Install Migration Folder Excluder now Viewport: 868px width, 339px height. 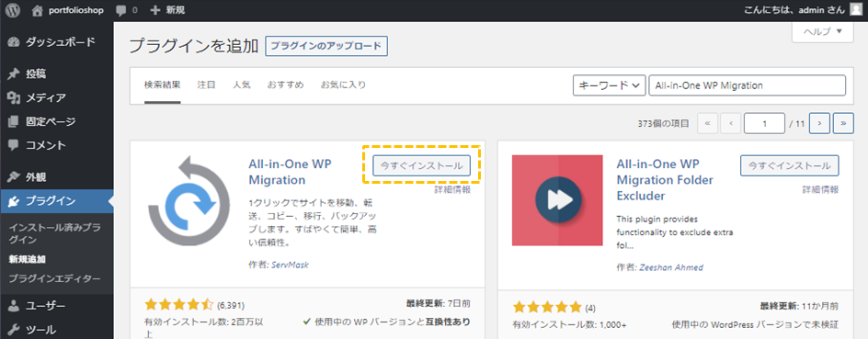coord(790,165)
